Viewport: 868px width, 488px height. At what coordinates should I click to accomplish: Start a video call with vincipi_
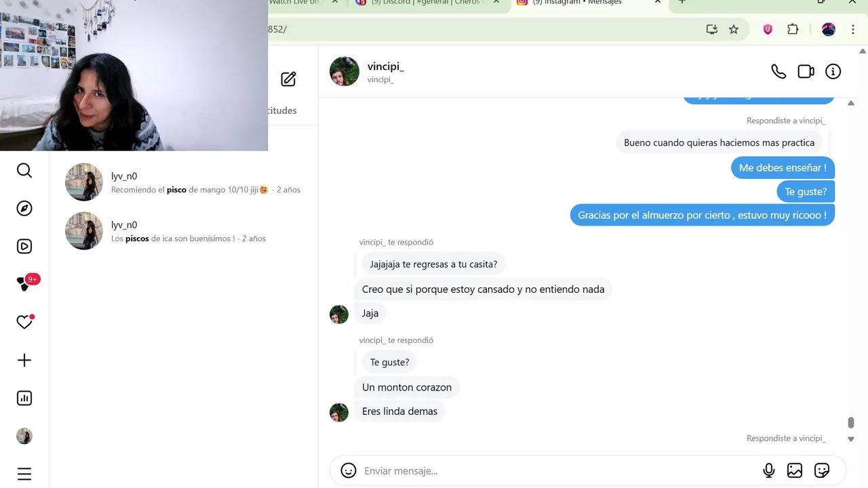point(806,71)
